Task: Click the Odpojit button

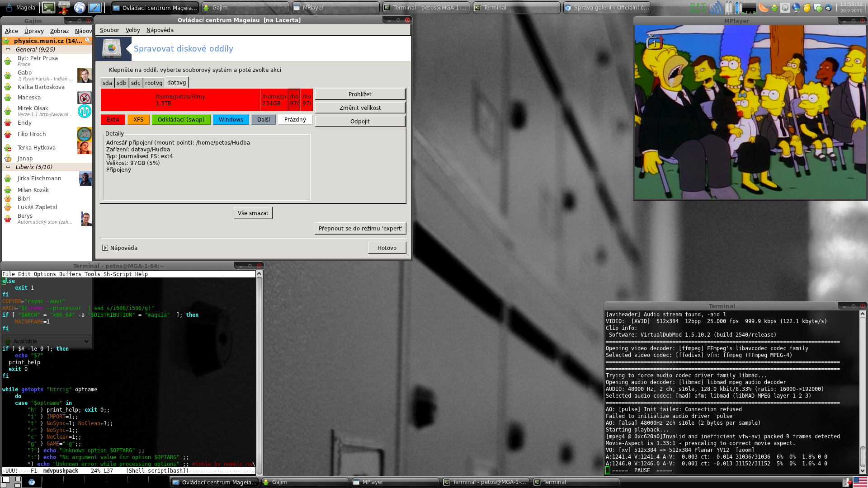Action: (x=360, y=121)
